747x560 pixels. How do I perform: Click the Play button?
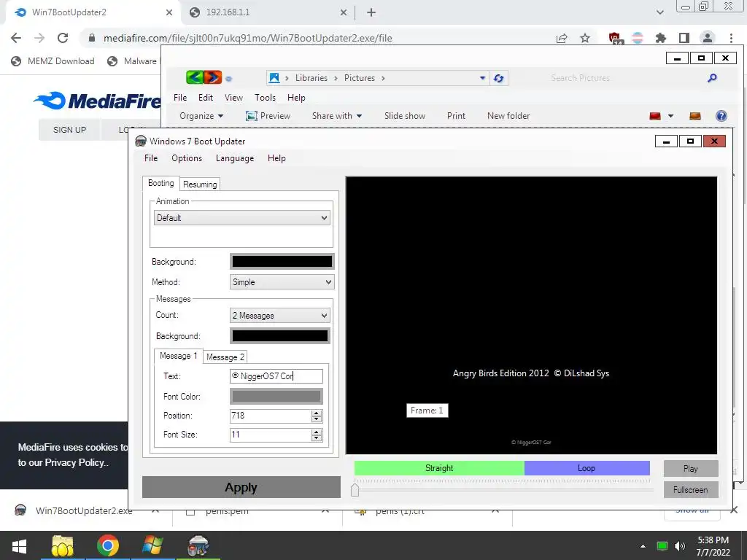tap(691, 469)
